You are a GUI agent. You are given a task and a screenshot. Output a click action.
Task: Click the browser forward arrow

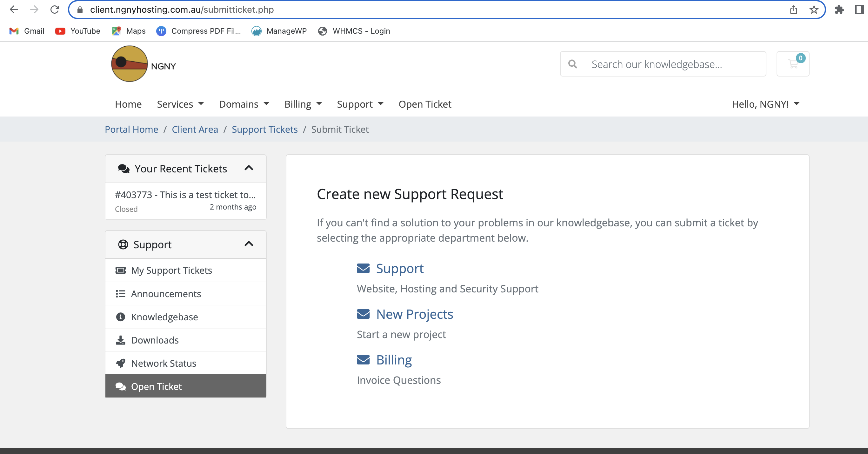tap(34, 10)
